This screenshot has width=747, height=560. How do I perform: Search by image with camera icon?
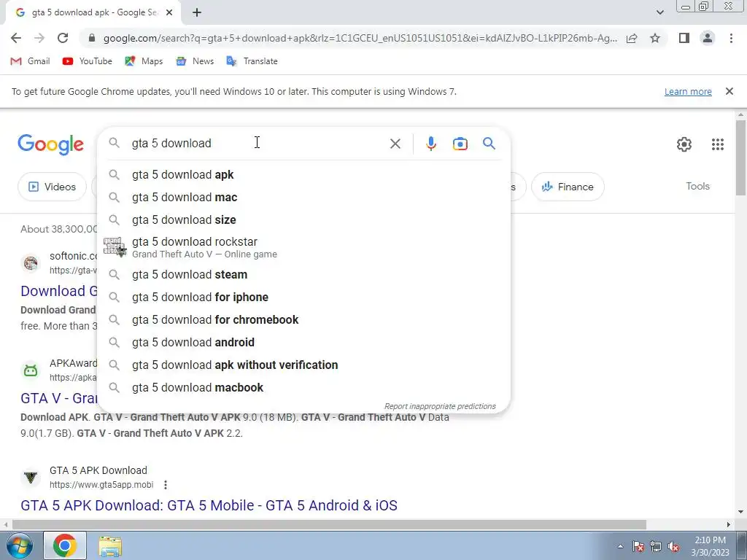(460, 144)
